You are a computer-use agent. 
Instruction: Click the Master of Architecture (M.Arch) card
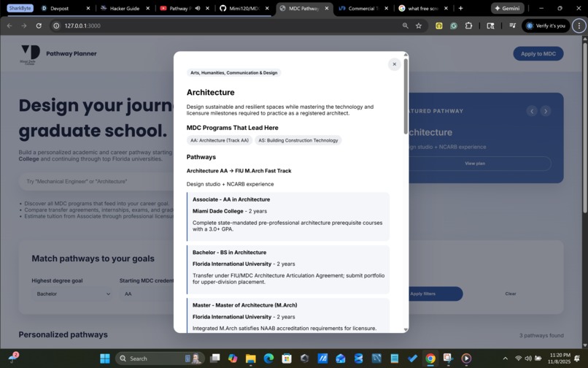pyautogui.click(x=288, y=315)
